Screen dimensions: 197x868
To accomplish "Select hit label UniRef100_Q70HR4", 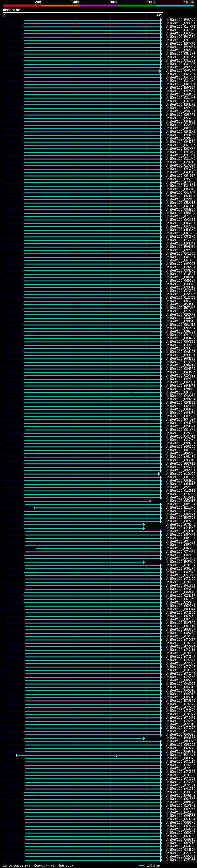I will 180,551.
